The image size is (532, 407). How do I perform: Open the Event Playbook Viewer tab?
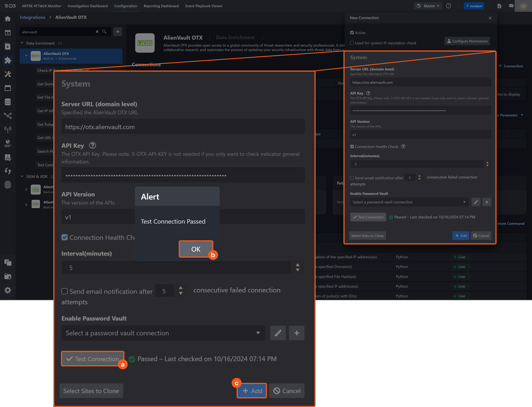[204, 6]
